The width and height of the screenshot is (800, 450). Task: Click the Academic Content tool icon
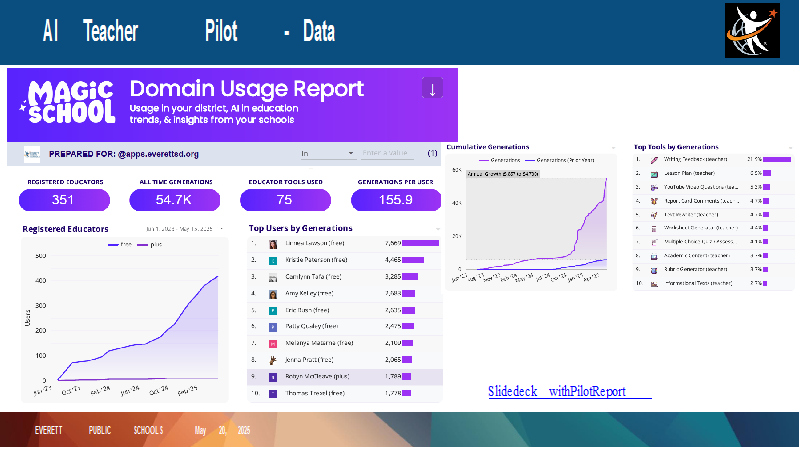coord(654,256)
